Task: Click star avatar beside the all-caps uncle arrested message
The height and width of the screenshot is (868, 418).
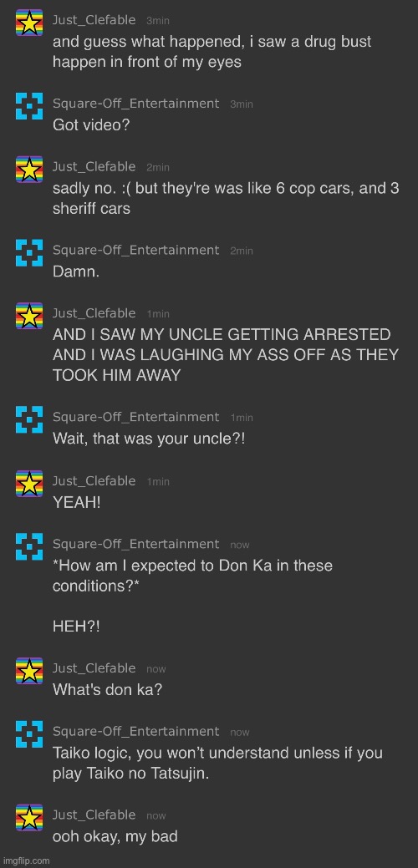Action: point(28,316)
